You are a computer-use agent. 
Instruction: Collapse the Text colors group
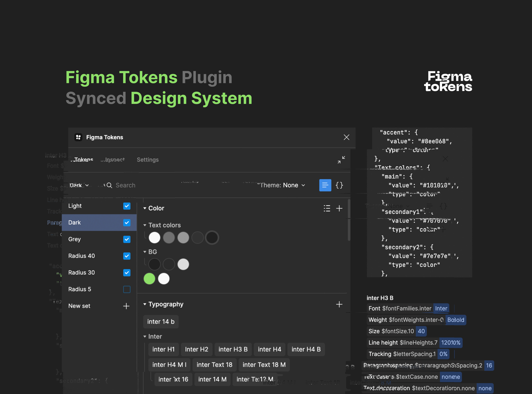tap(145, 225)
